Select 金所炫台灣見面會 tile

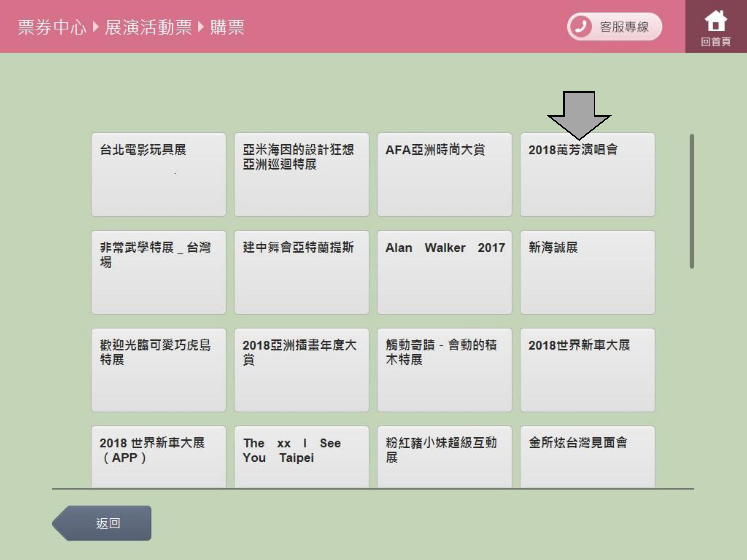tap(587, 456)
